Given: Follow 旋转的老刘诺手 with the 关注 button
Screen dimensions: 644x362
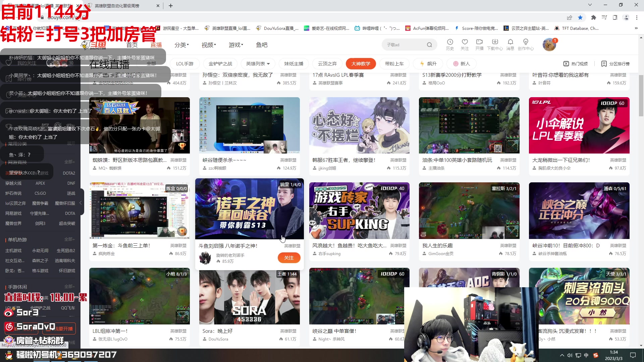Looking at the screenshot, I should (289, 258).
